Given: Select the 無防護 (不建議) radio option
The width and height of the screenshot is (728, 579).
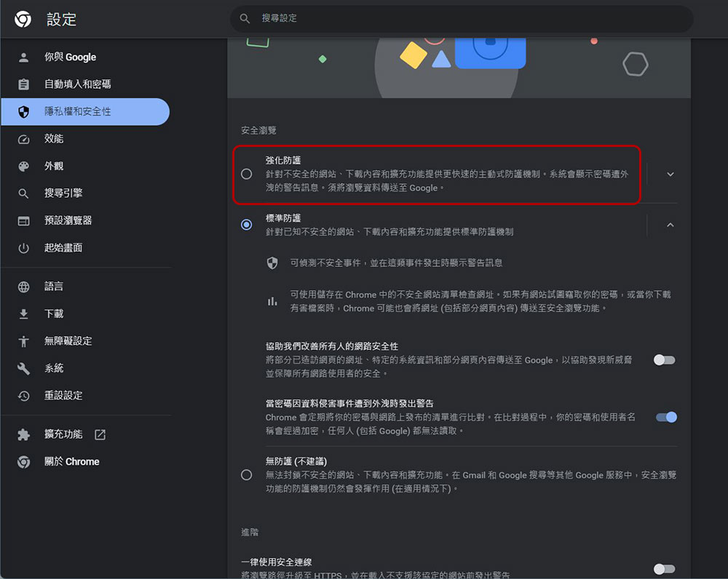Looking at the screenshot, I should pyautogui.click(x=247, y=475).
